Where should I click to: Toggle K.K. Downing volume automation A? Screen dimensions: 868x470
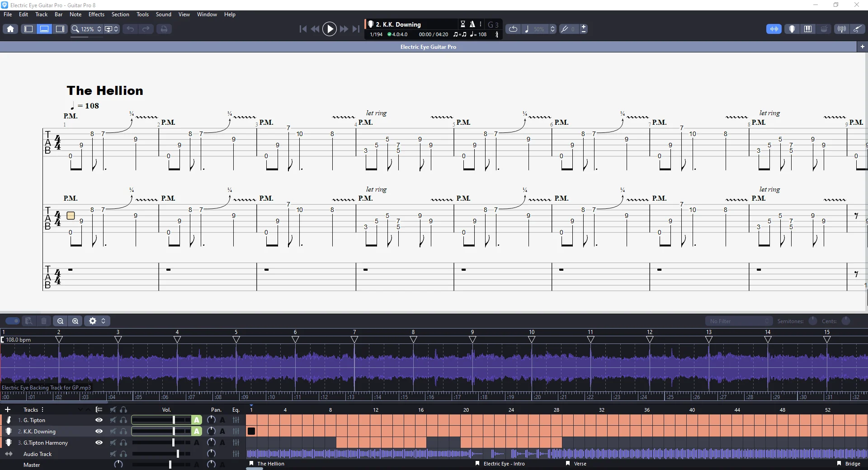pos(197,431)
